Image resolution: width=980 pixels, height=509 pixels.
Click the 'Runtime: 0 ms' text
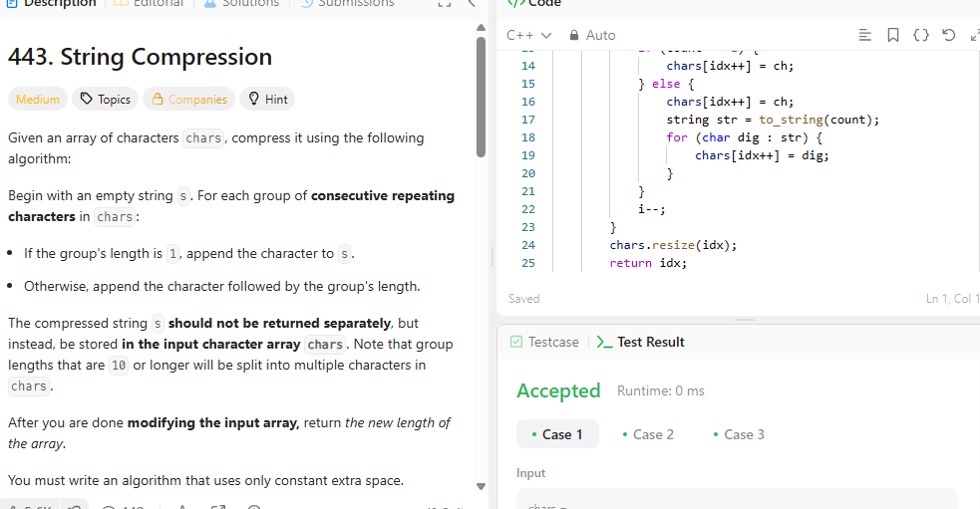click(661, 390)
